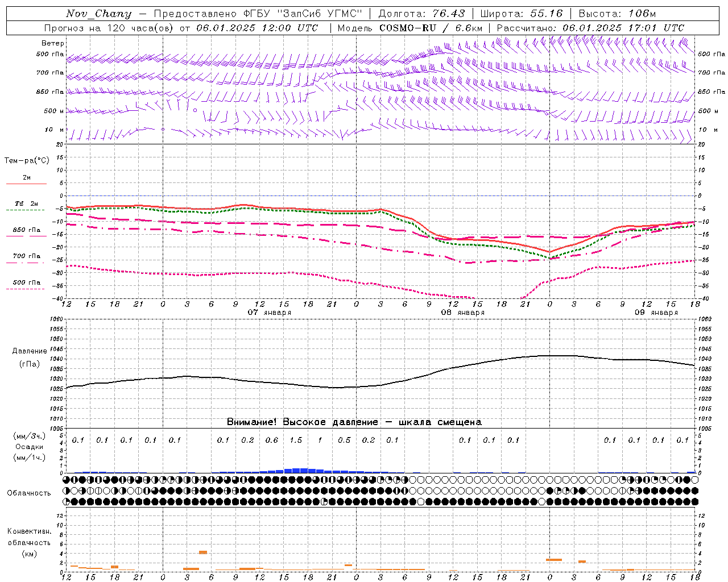Click the 500 гПа temperature legend entry
This screenshot has height=582, width=728.
tap(27, 282)
